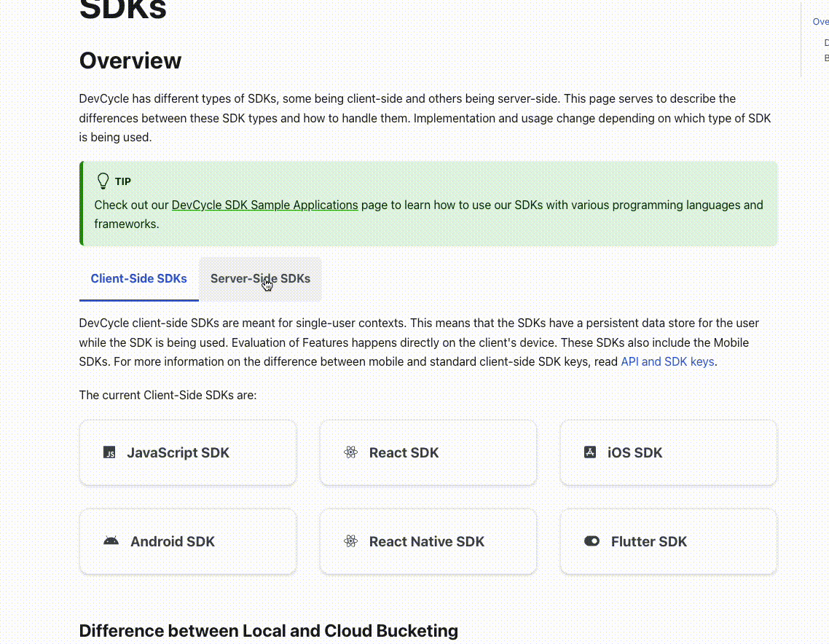Screen dimensions: 829x644
Task: Select the Client-Side SDKs tab
Action: click(x=138, y=278)
